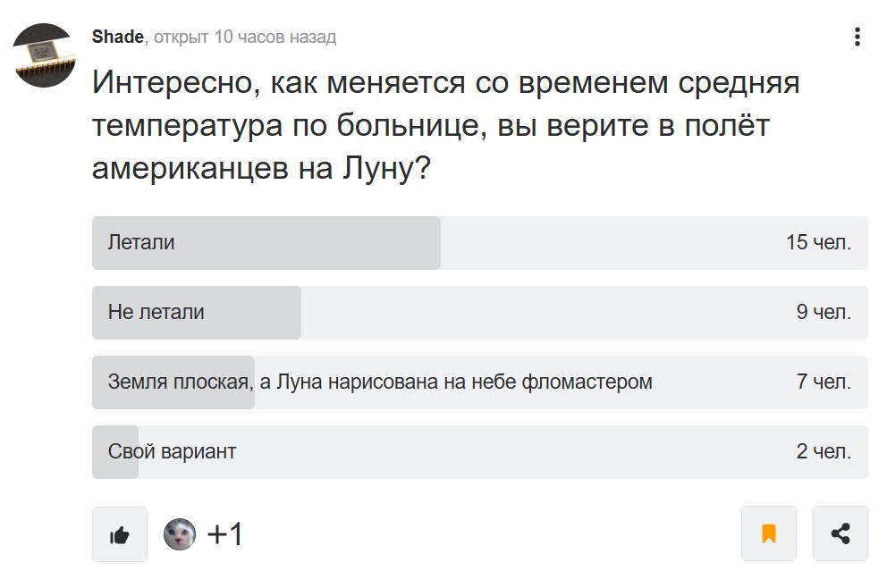Click the filled progress bar of "Не летали"
This screenshot has width=887, height=588.
click(x=197, y=313)
